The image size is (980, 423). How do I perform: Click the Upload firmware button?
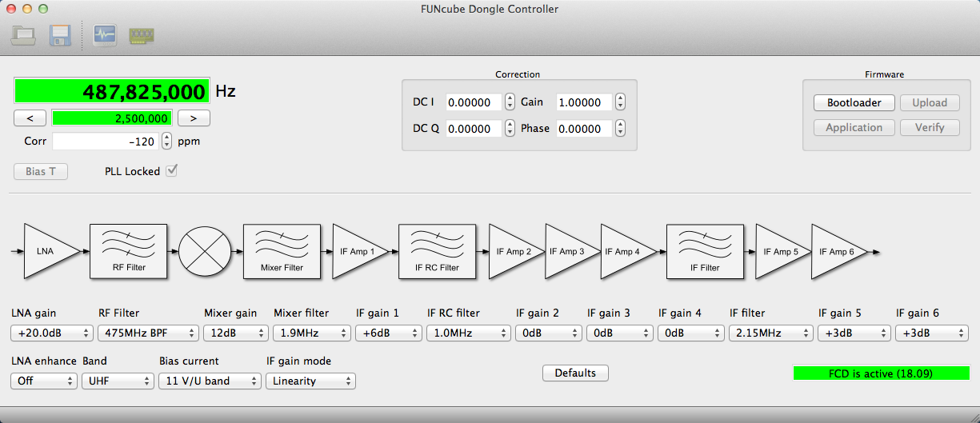coord(930,103)
